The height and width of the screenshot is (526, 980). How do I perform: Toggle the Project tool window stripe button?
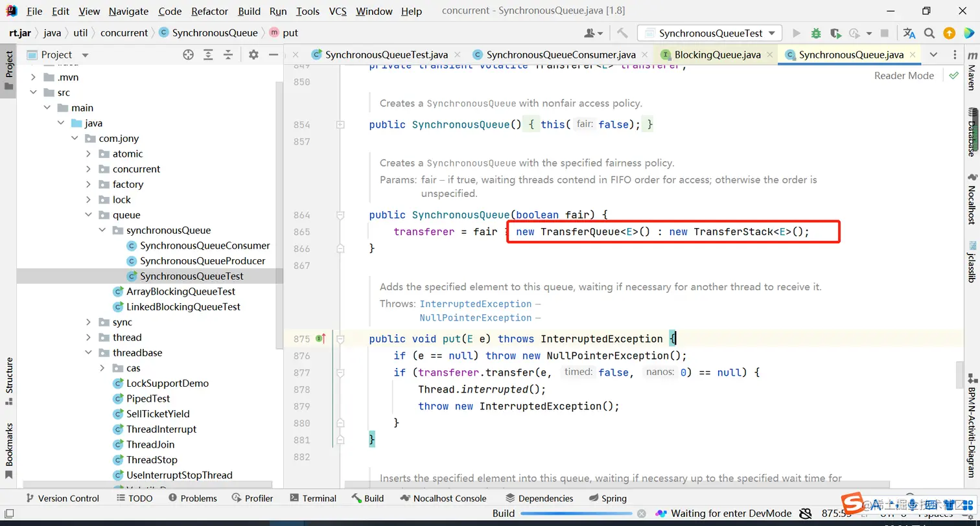9,70
